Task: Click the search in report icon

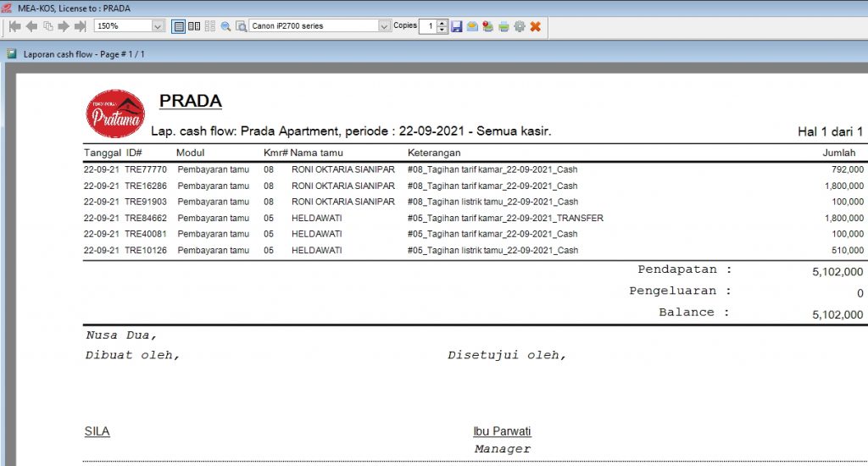Action: tap(241, 26)
